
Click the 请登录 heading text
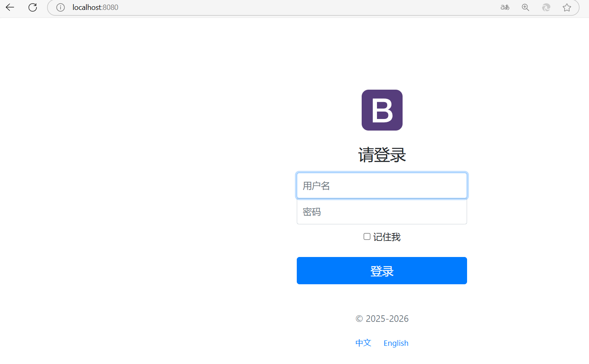[x=382, y=155]
